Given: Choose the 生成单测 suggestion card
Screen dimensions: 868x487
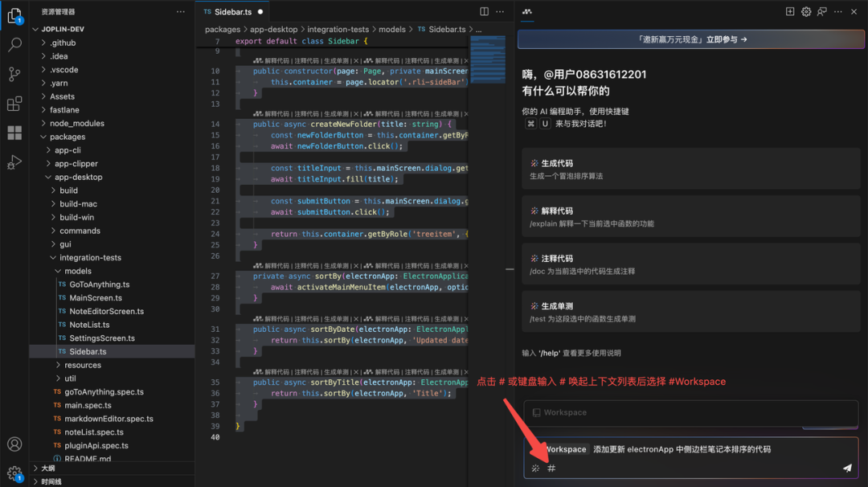Looking at the screenshot, I should [690, 312].
